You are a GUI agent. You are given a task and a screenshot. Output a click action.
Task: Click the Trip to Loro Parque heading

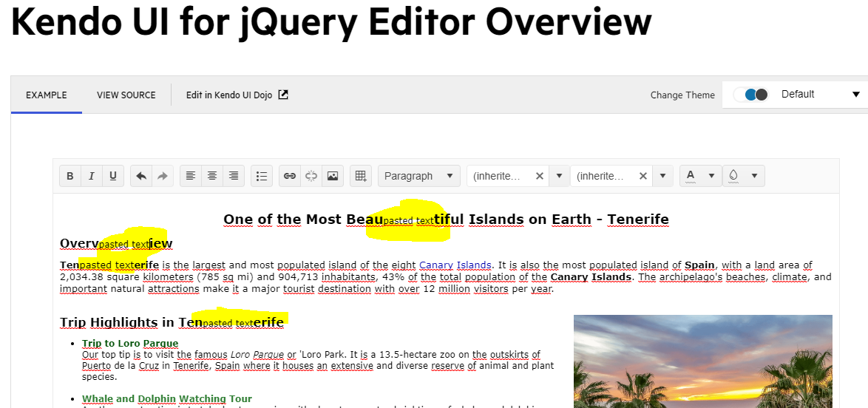(130, 344)
